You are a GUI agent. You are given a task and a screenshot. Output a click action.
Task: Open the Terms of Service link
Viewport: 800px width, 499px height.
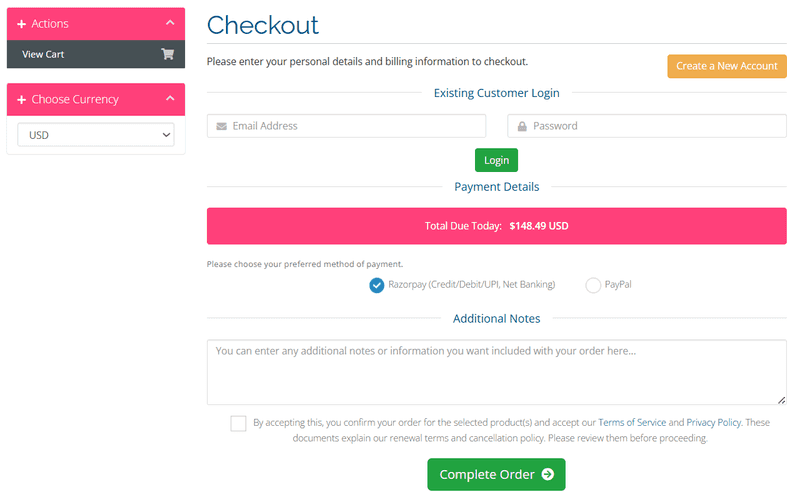click(632, 422)
